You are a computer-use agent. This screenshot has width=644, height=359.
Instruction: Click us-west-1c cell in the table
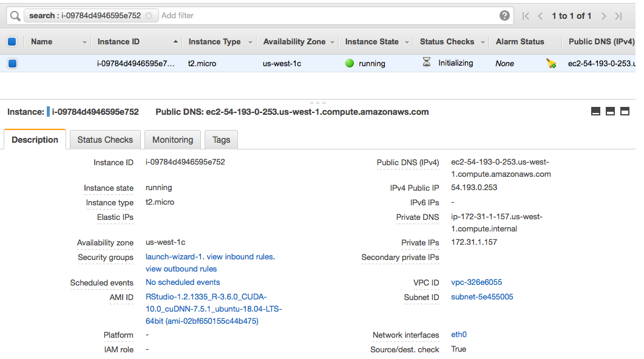pos(282,63)
